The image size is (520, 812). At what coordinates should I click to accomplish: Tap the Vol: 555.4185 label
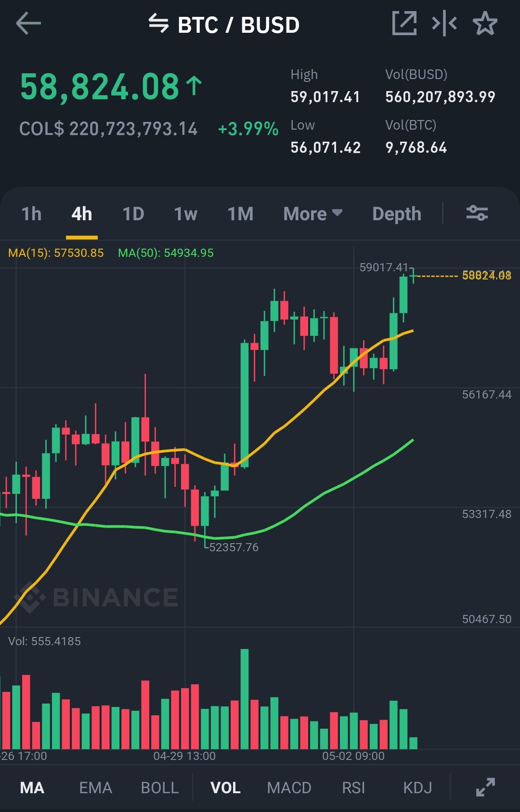(x=44, y=641)
